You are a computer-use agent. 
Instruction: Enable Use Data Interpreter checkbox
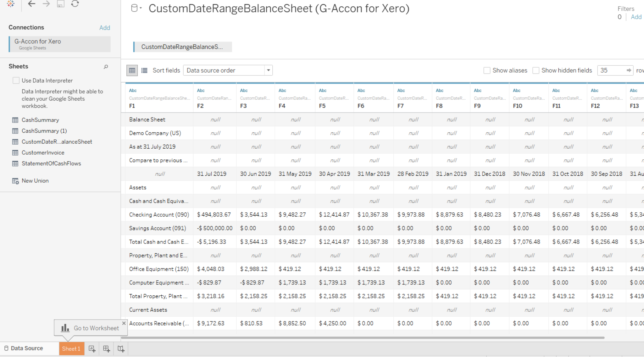point(16,80)
